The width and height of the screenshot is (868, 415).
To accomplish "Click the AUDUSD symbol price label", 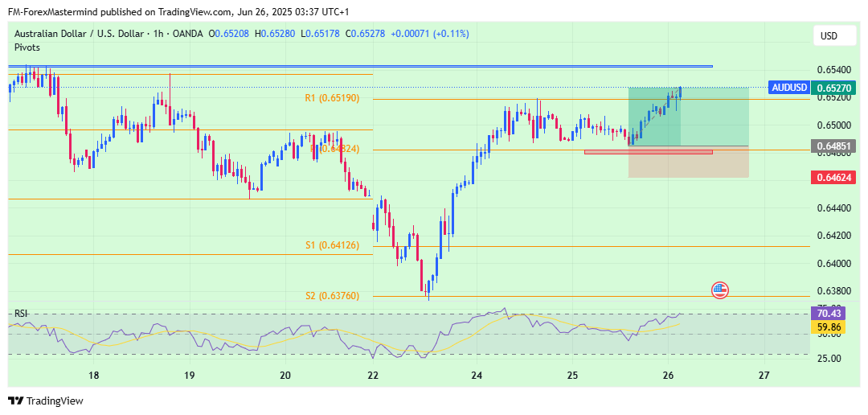I will pyautogui.click(x=790, y=87).
